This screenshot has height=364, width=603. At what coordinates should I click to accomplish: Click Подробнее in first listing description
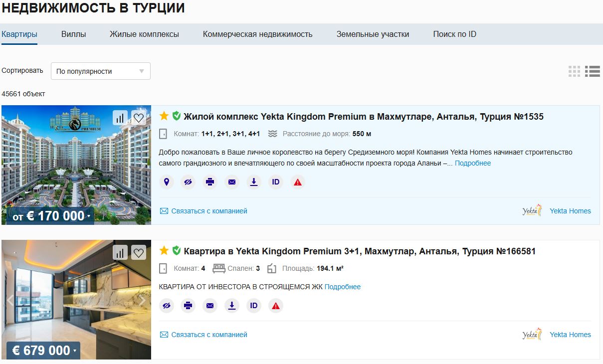[473, 163]
